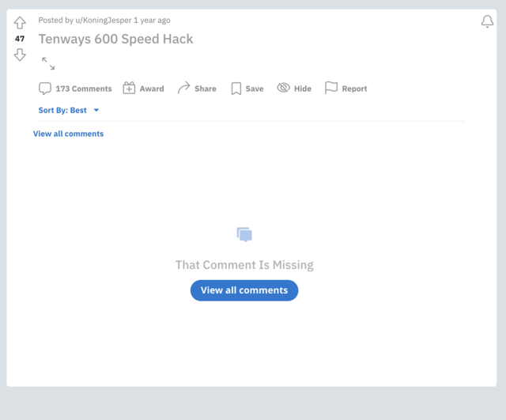Click the vote count 47
This screenshot has width=506, height=420.
point(20,39)
